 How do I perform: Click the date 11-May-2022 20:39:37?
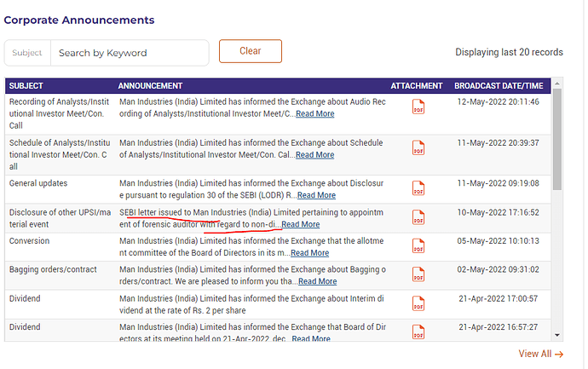(498, 143)
